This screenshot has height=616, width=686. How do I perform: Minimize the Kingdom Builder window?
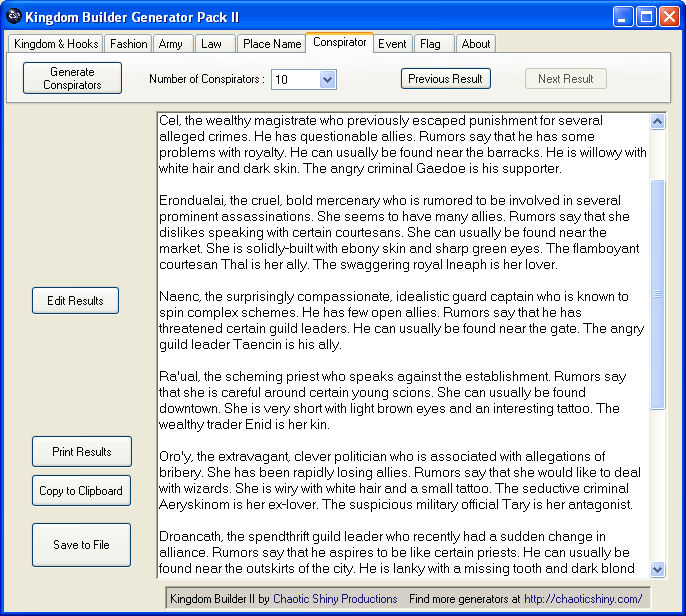[x=622, y=17]
